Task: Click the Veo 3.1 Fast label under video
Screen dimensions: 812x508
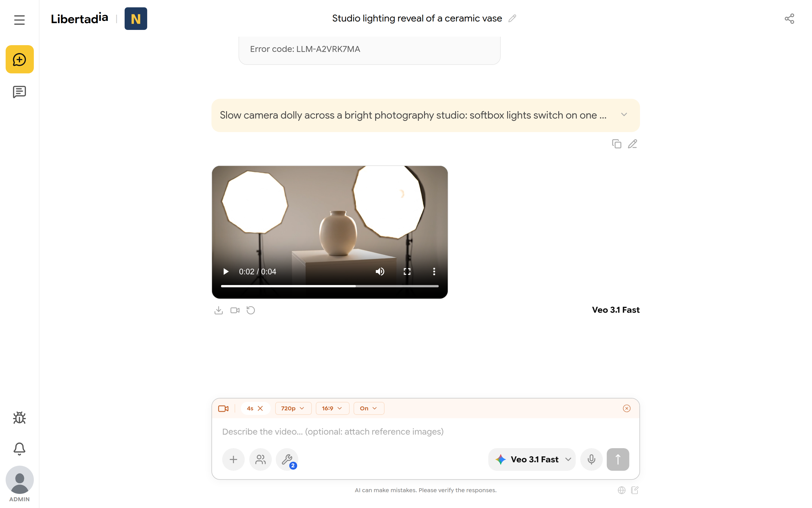Action: (615, 310)
